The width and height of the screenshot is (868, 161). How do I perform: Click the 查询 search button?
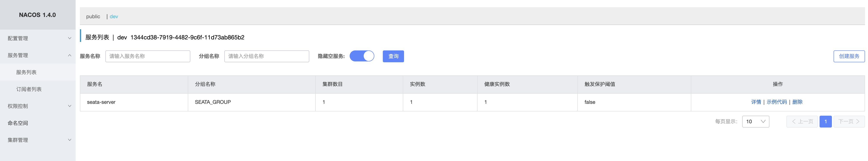click(393, 56)
